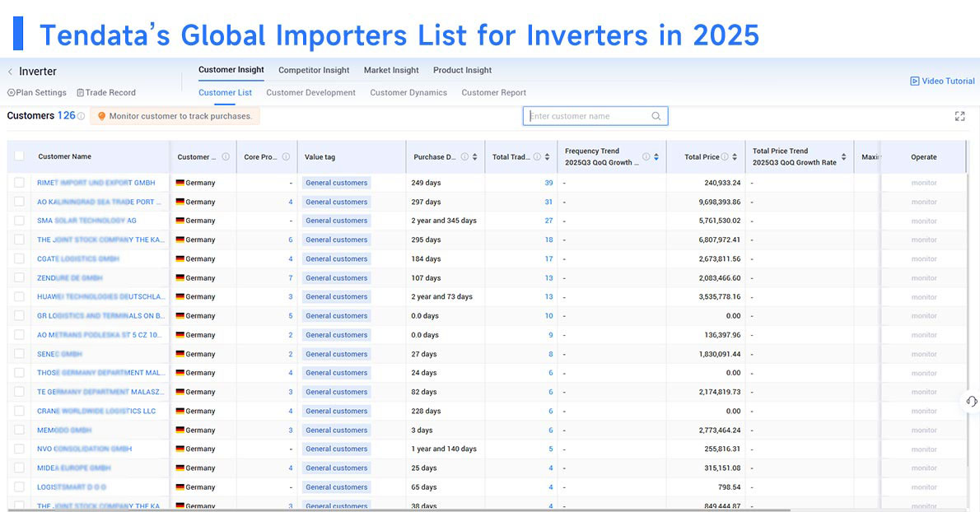The height and width of the screenshot is (512, 980).
Task: Click monitor for the RIMET row
Action: click(924, 183)
